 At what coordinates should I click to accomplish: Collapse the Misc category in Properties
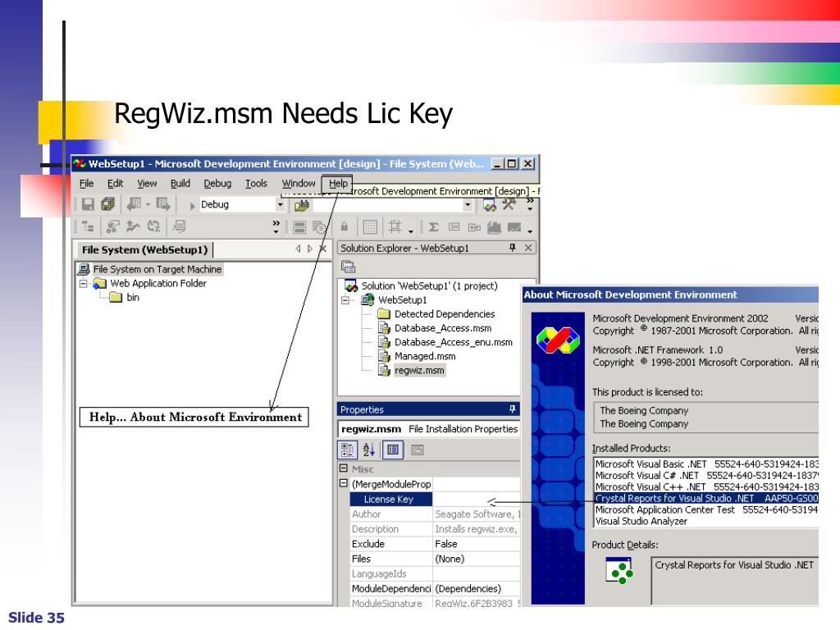[x=344, y=468]
